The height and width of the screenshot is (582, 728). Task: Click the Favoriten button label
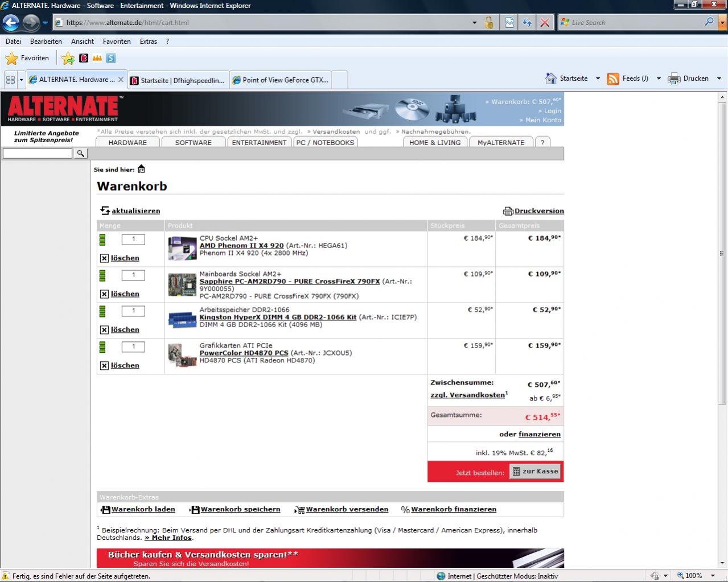click(x=35, y=58)
